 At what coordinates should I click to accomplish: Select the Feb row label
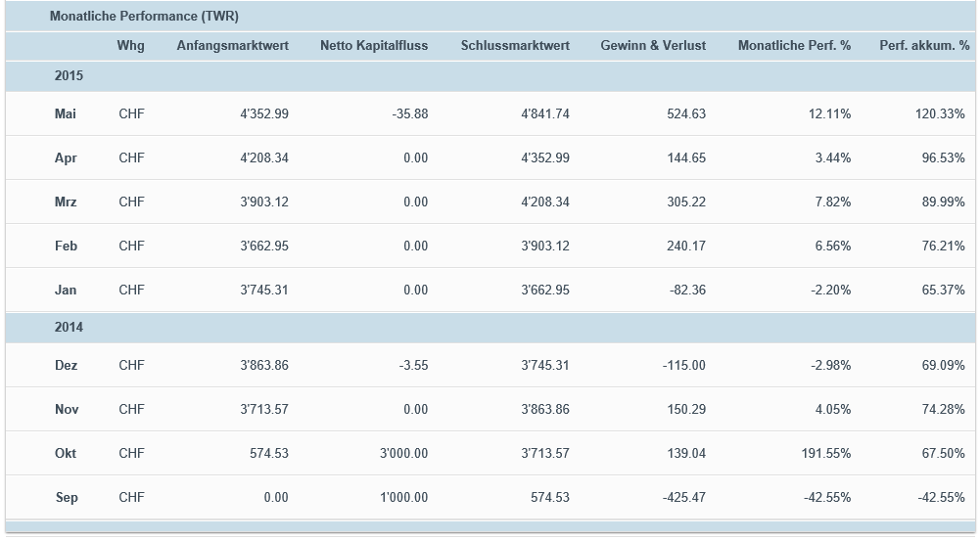(x=66, y=247)
